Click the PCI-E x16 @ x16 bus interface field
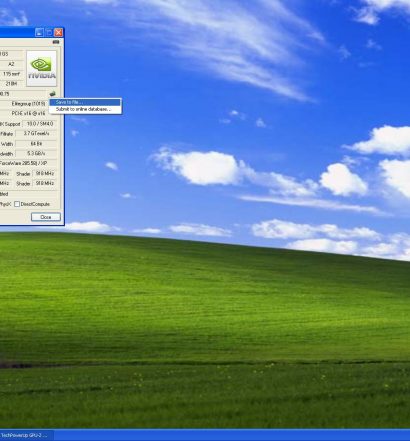Screen dimensions: 410x441 pyautogui.click(x=24, y=114)
